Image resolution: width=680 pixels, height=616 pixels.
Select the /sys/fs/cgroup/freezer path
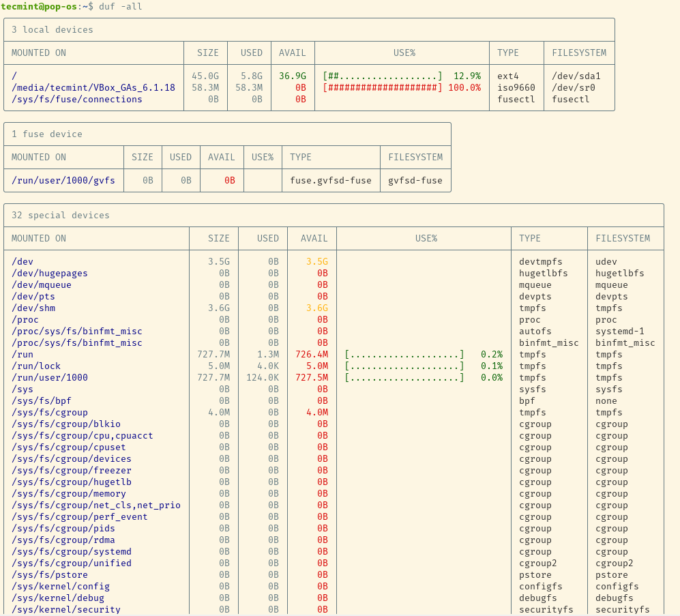(72, 470)
